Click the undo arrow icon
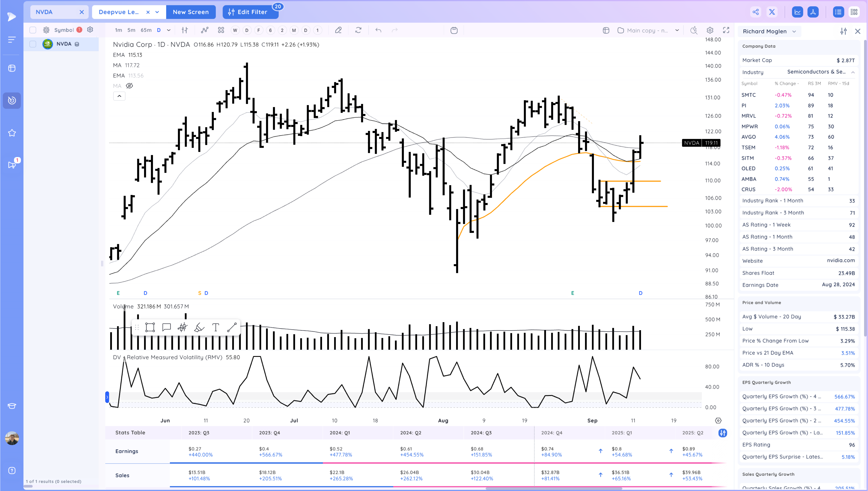Screen dimensions: 868x491 378,30
